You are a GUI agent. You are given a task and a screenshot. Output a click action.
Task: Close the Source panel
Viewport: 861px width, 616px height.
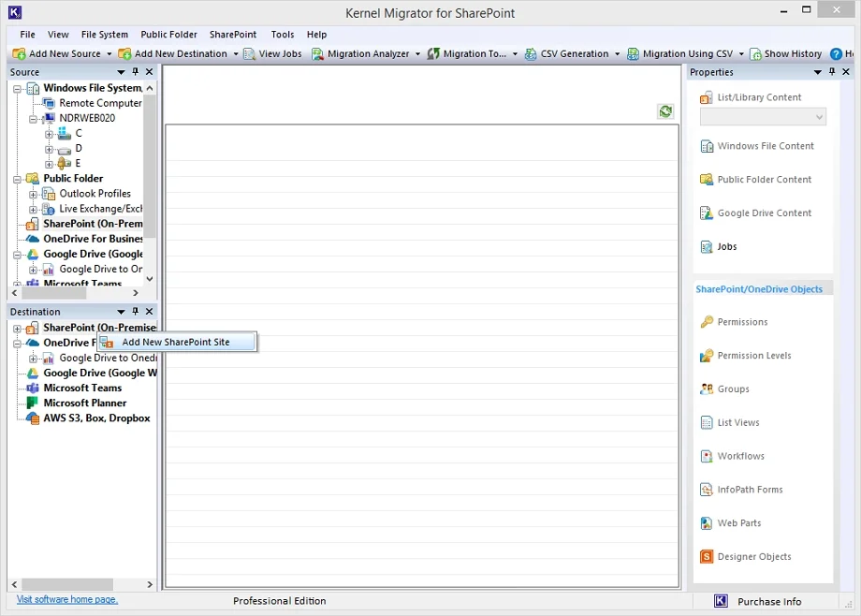click(150, 71)
